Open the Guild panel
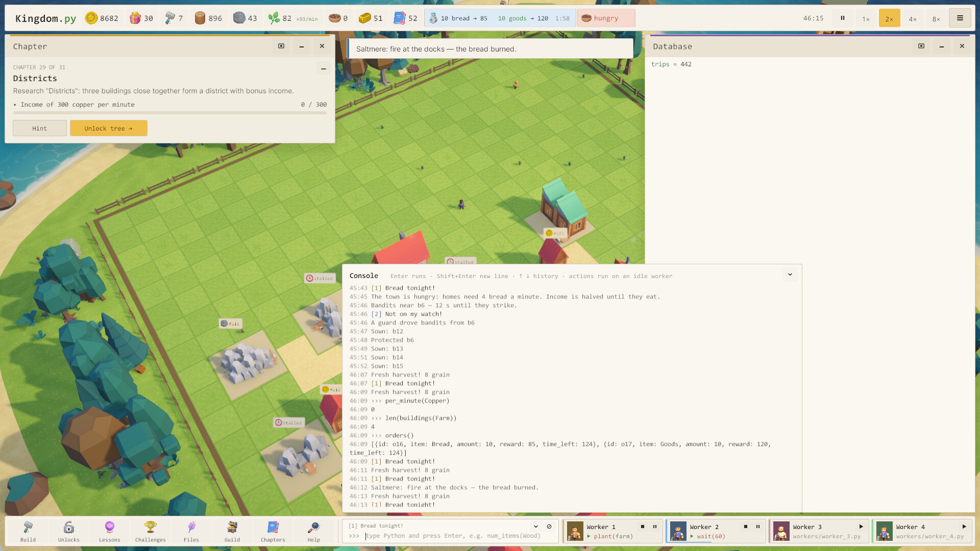980x551 pixels. tap(232, 531)
